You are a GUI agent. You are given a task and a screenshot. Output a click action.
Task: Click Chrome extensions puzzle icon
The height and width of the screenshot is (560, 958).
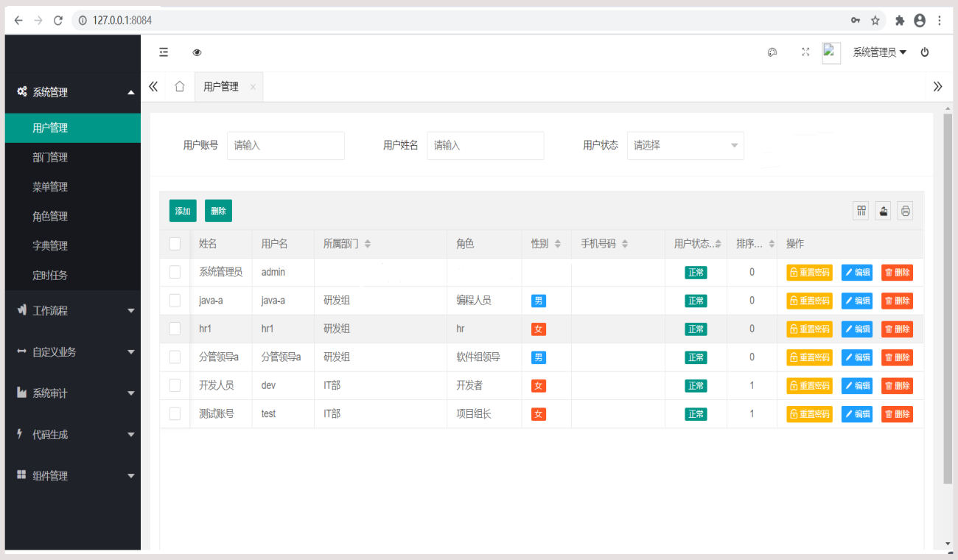point(900,21)
